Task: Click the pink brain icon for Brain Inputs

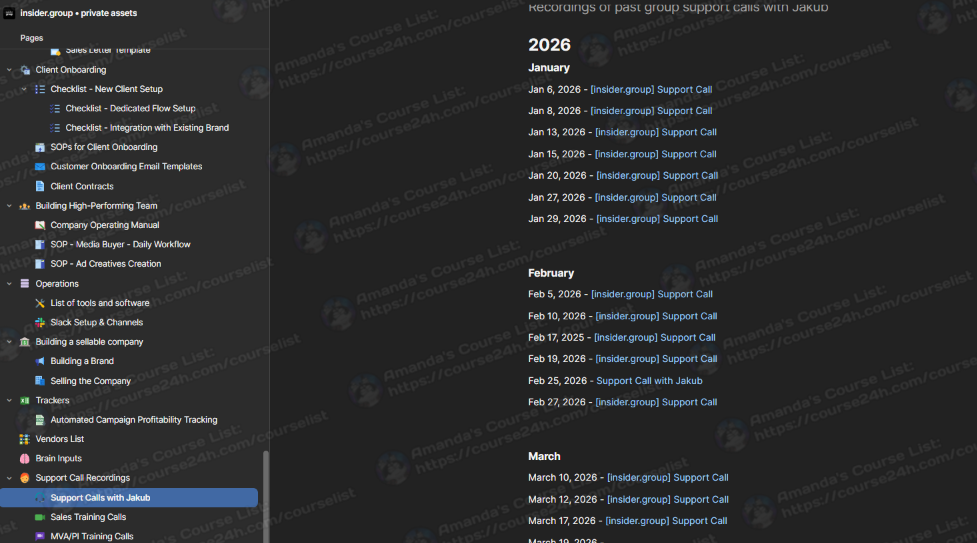Action: (25, 459)
